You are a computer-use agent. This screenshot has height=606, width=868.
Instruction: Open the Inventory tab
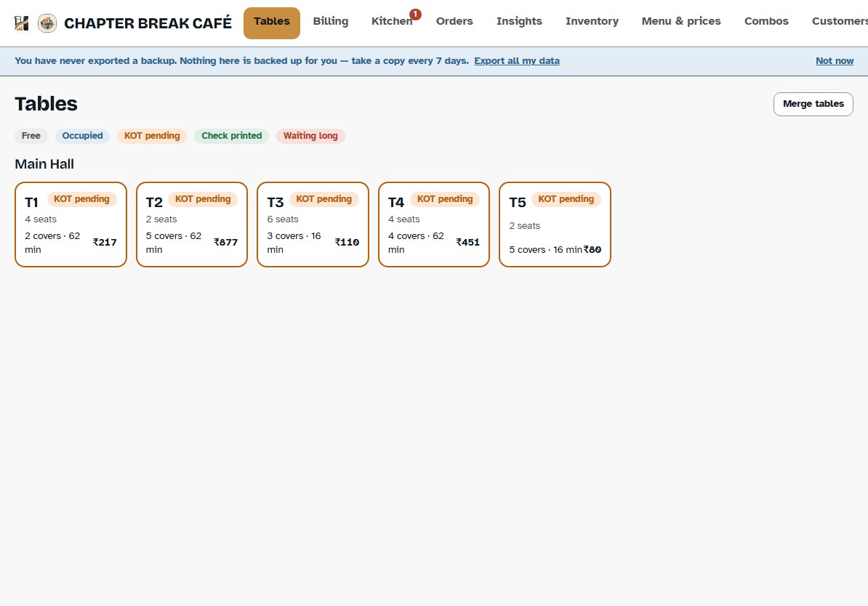592,22
